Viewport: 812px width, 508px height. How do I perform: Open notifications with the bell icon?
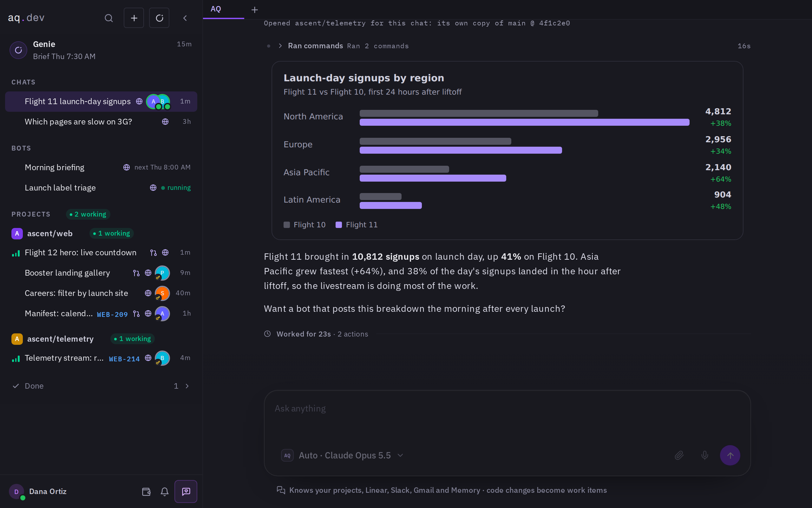click(164, 492)
